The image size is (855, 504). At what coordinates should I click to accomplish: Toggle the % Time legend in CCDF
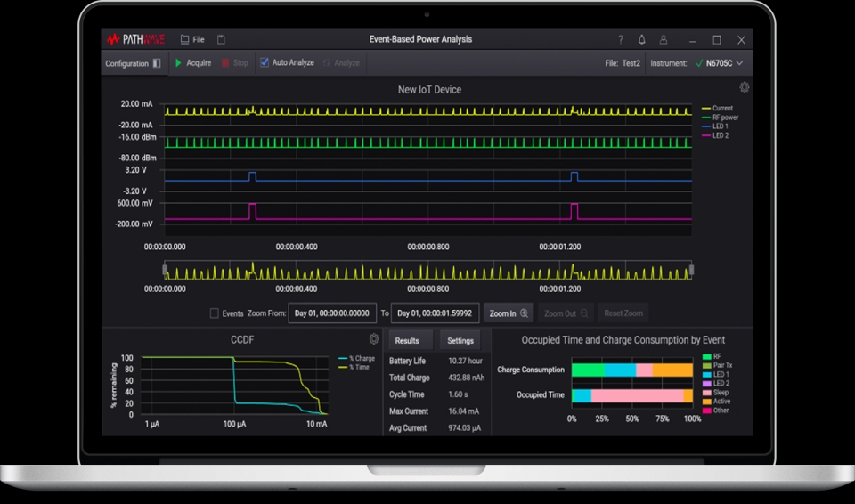(x=354, y=367)
